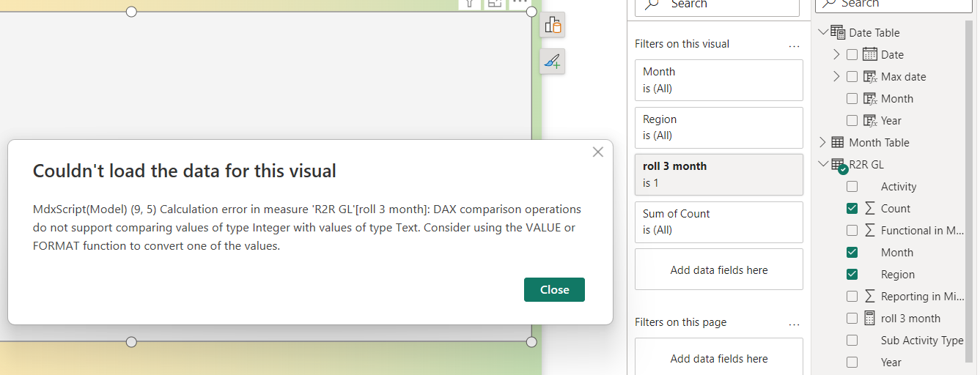
Task: Check the Month checkbox in Date Table
Action: point(852,98)
